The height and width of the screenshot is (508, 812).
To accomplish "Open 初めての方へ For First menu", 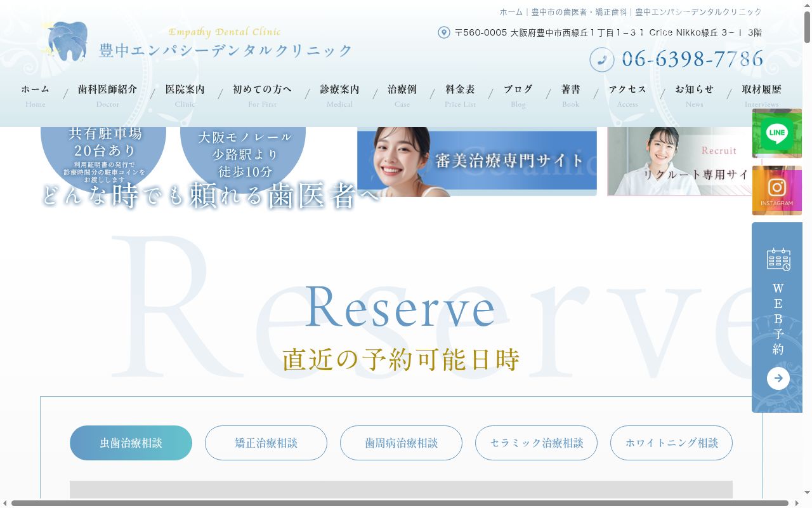I will [263, 95].
